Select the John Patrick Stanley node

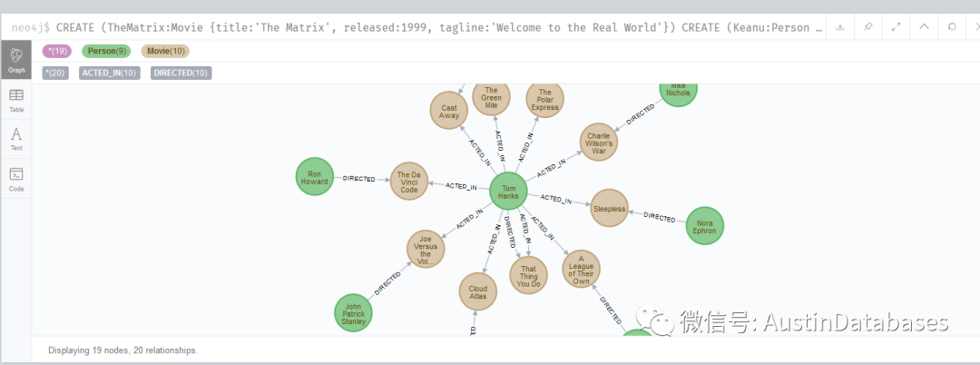[353, 312]
